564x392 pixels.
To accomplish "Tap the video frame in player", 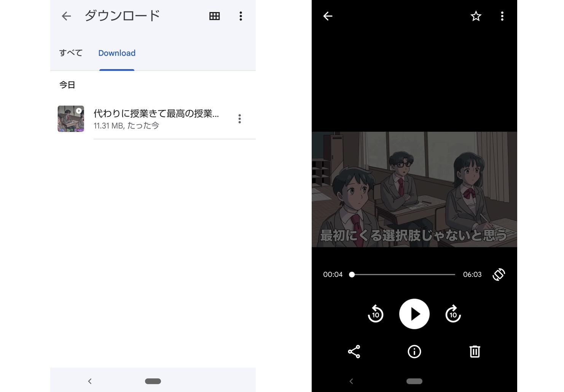I will click(414, 189).
